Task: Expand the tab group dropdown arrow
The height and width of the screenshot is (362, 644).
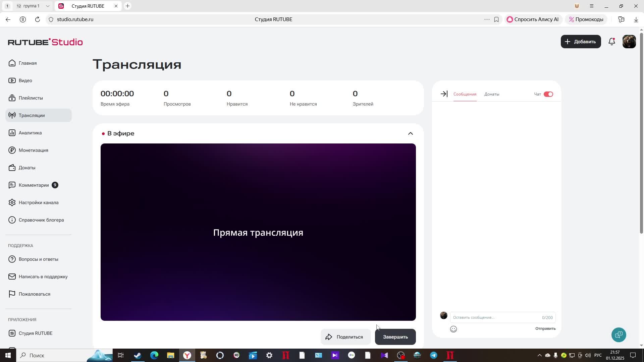Action: point(48,6)
